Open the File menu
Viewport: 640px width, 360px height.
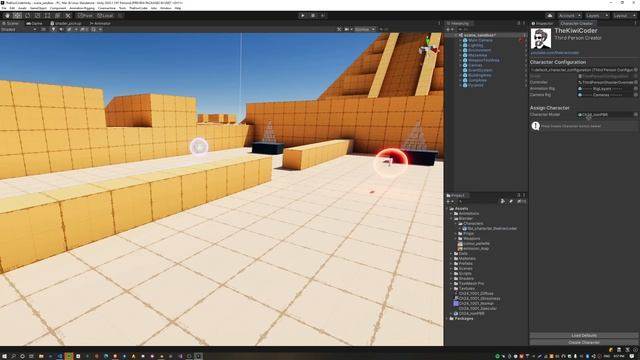4,8
